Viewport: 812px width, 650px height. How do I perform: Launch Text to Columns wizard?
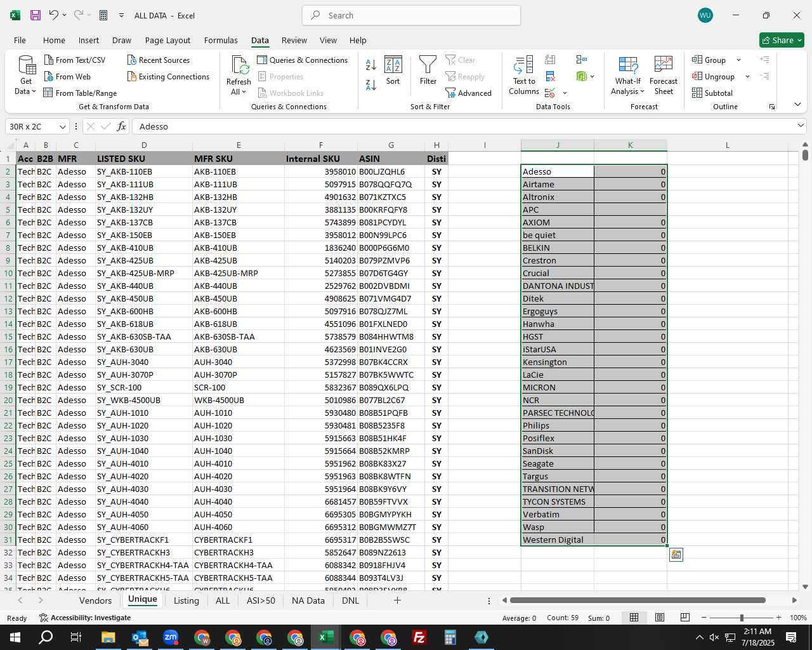[x=524, y=76]
